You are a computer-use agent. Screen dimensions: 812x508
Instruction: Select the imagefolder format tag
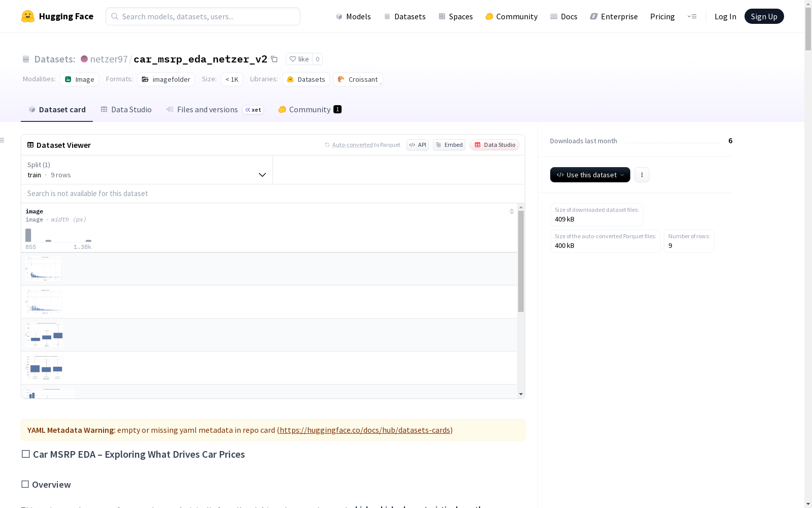166,79
